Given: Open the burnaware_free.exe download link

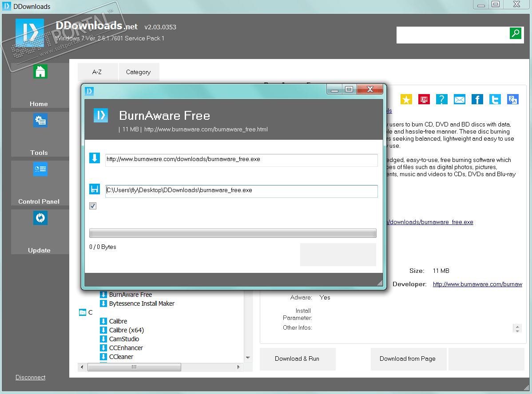Looking at the screenshot, I should pyautogui.click(x=430, y=222).
